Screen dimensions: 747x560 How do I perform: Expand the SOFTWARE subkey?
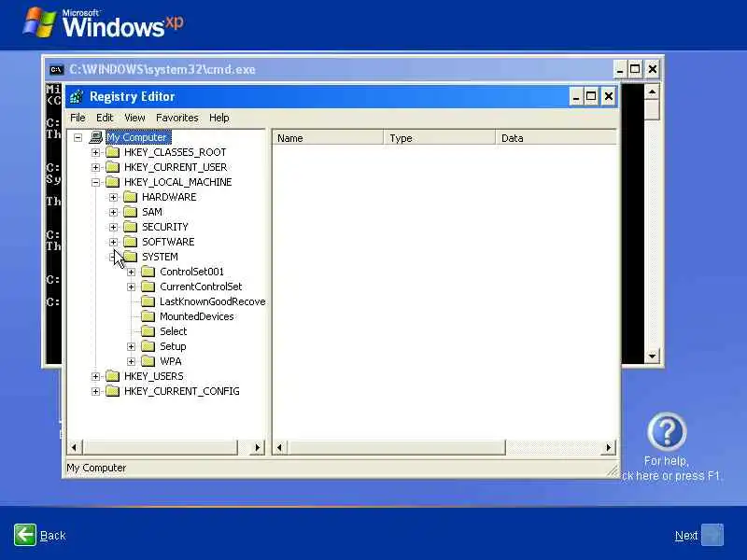[113, 242]
